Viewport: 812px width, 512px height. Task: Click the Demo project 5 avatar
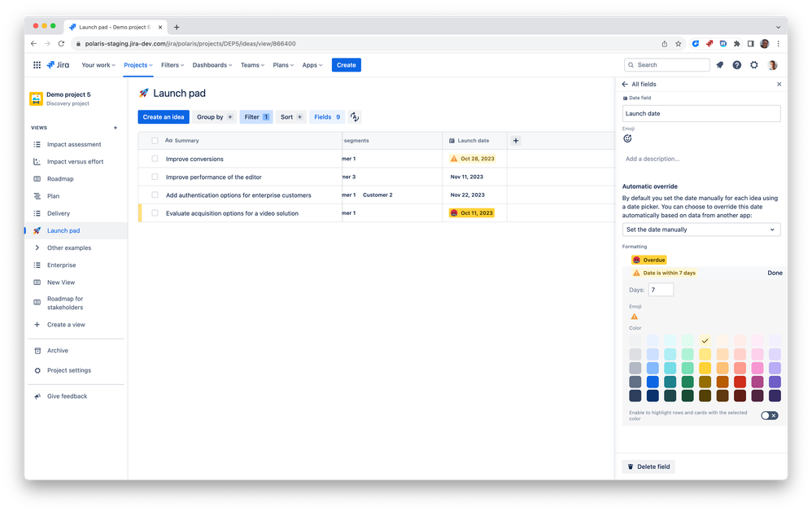click(36, 98)
